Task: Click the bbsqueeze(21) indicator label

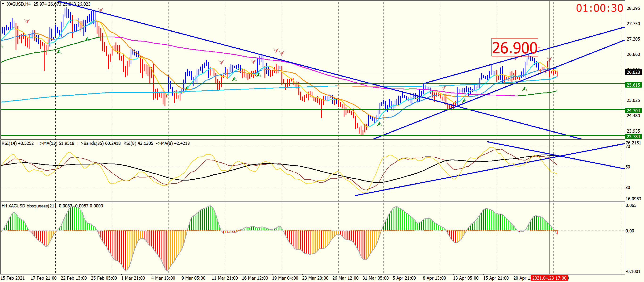Action: tap(41, 206)
